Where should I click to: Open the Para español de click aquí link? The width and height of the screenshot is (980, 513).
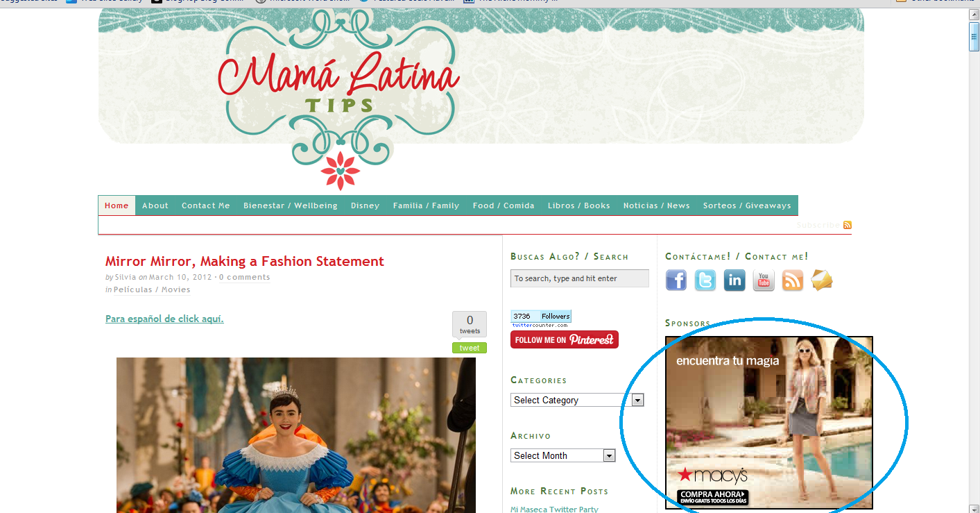tap(164, 319)
